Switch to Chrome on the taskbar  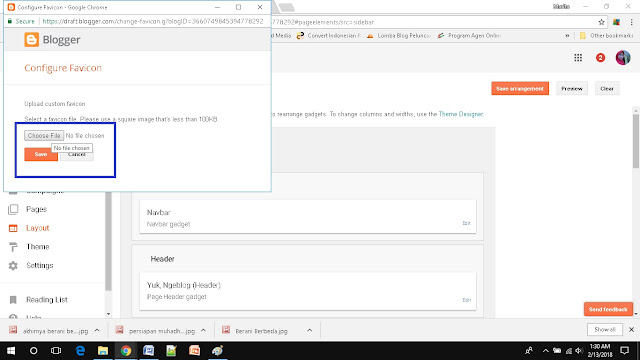(126, 351)
